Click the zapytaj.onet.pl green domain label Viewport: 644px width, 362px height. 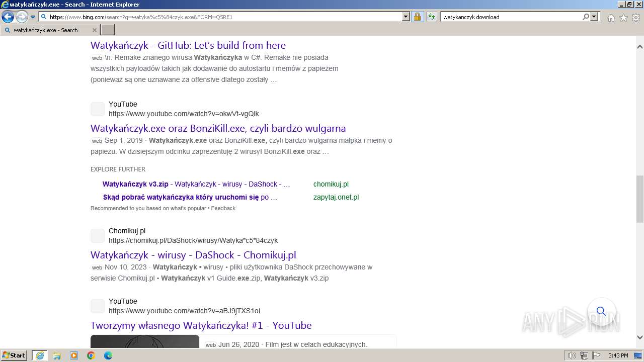(x=336, y=197)
